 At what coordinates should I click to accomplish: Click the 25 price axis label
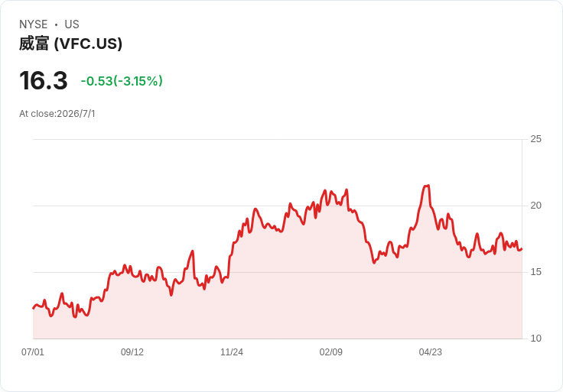click(x=535, y=139)
